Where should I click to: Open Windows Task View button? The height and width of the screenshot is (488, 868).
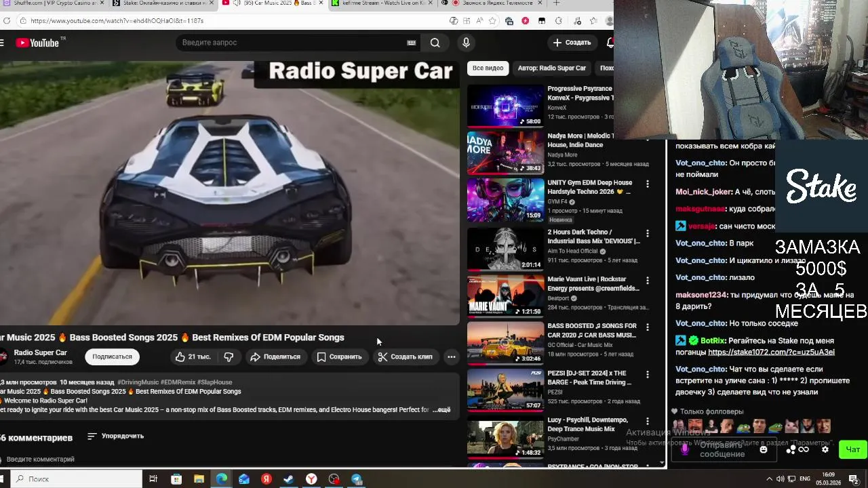click(x=153, y=479)
